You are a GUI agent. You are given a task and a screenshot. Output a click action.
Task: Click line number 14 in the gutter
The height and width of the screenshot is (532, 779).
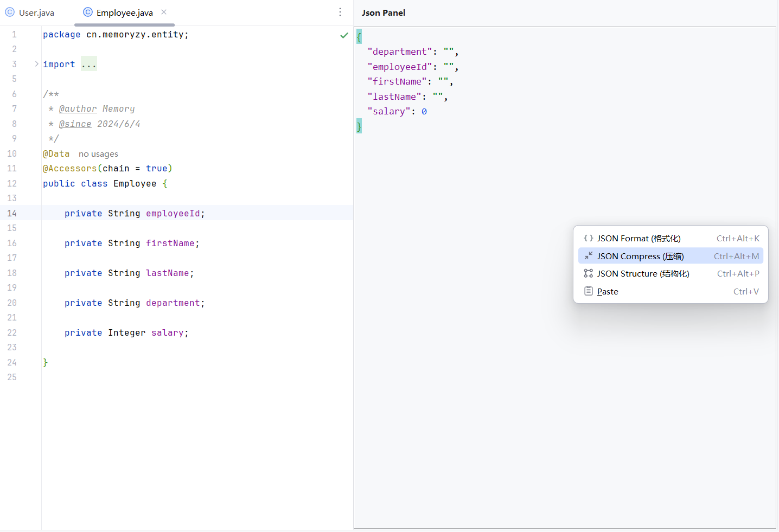tap(12, 213)
